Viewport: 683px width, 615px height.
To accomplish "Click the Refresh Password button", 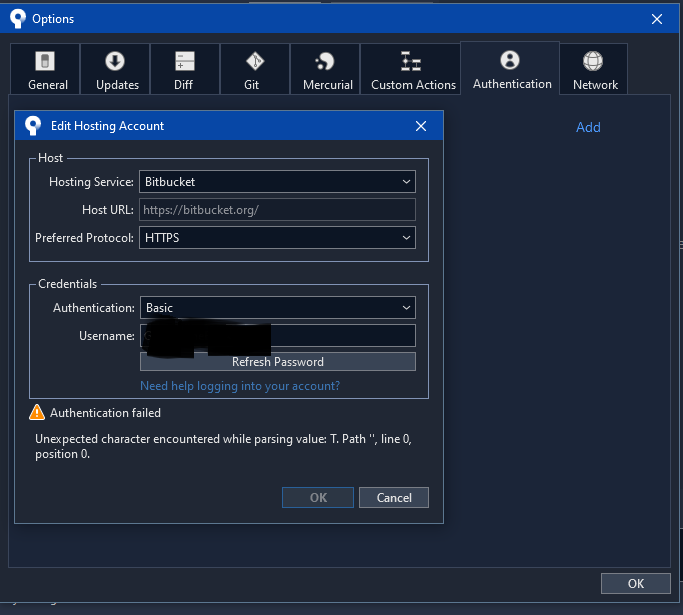I will (278, 362).
